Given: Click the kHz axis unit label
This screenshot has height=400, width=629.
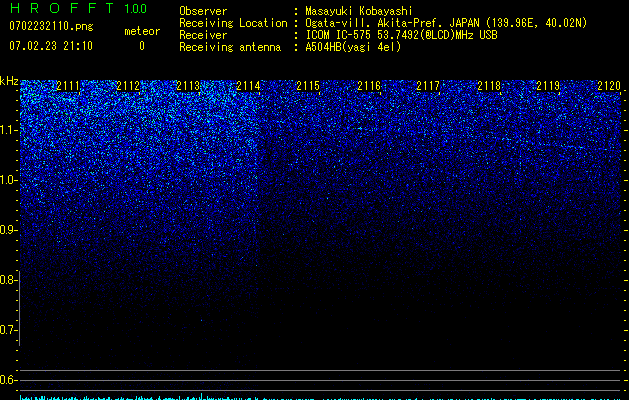Looking at the screenshot, I should (x=9, y=81).
